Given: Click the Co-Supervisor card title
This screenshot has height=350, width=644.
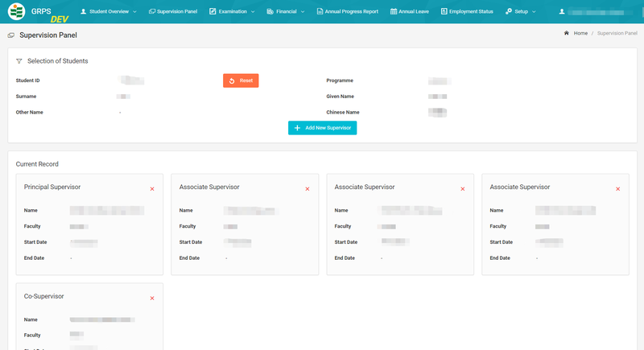Looking at the screenshot, I should point(44,296).
